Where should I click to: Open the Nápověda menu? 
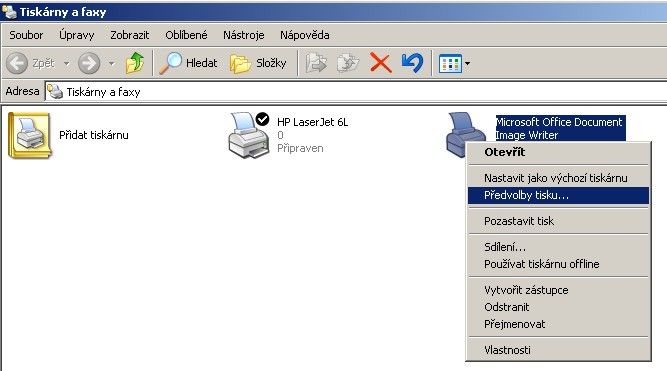click(x=305, y=35)
